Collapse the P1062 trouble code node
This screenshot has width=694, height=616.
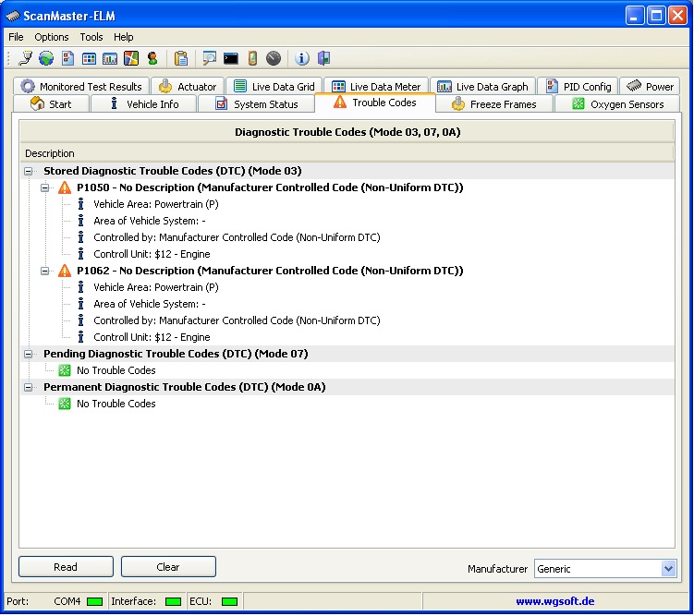click(x=44, y=271)
